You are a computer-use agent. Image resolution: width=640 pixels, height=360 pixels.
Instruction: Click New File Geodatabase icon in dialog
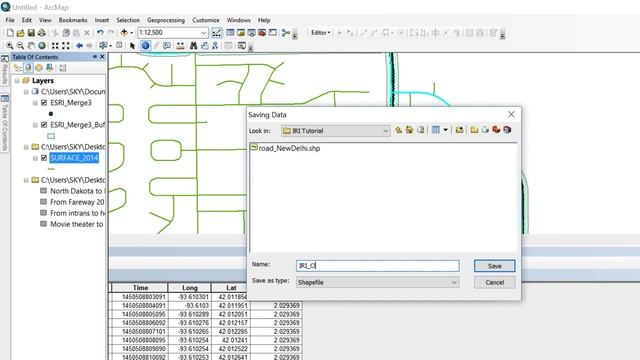point(485,130)
